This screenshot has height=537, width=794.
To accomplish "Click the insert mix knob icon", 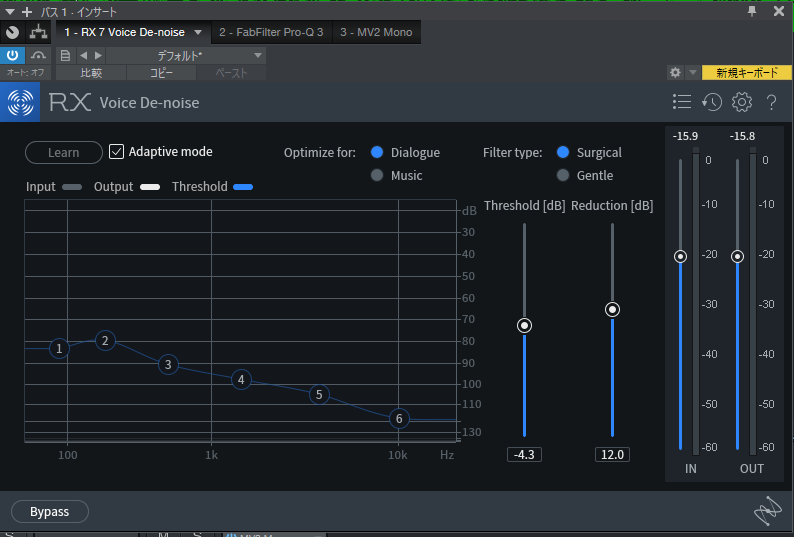I will (12, 32).
